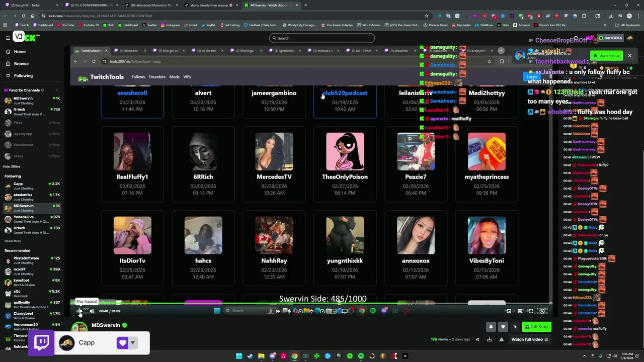
Task: Open akademiks channel in Following list
Action: (31, 197)
